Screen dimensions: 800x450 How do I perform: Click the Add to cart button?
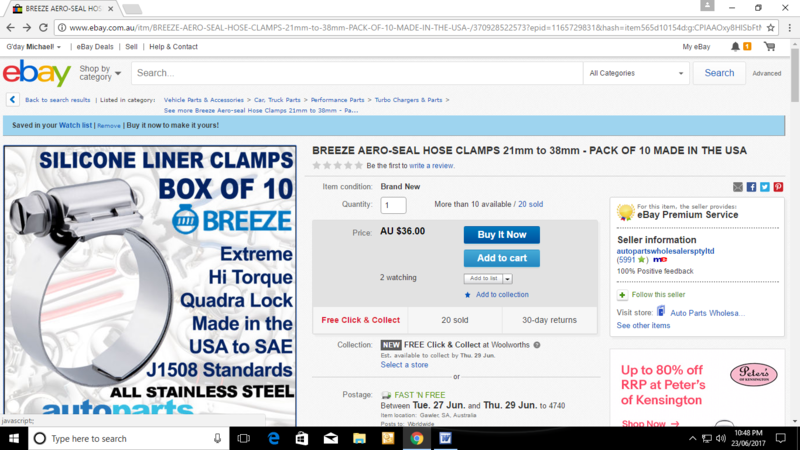point(502,258)
